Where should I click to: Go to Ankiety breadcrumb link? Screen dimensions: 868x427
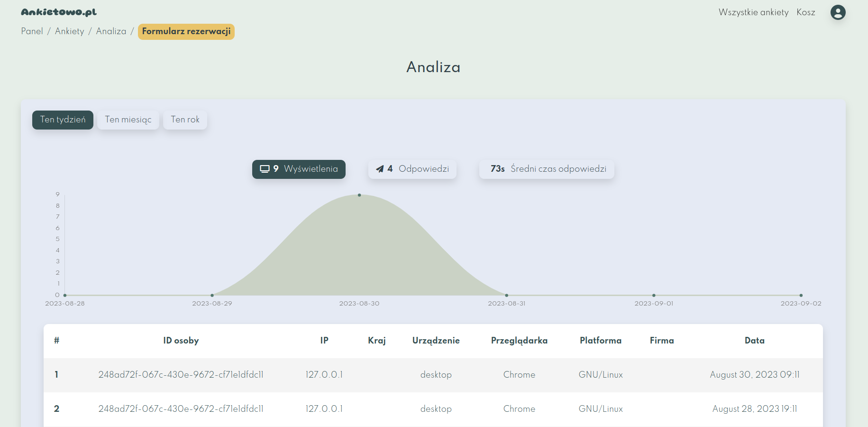click(x=69, y=31)
